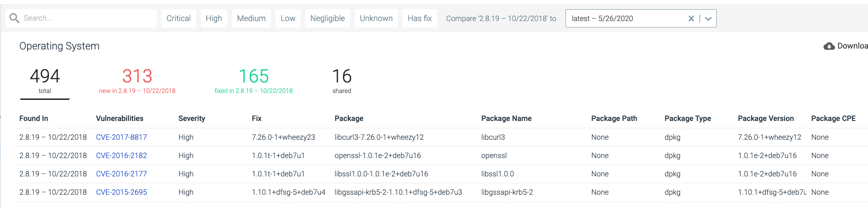Toggle the Critical severity filter
This screenshot has width=868, height=208.
click(x=179, y=18)
